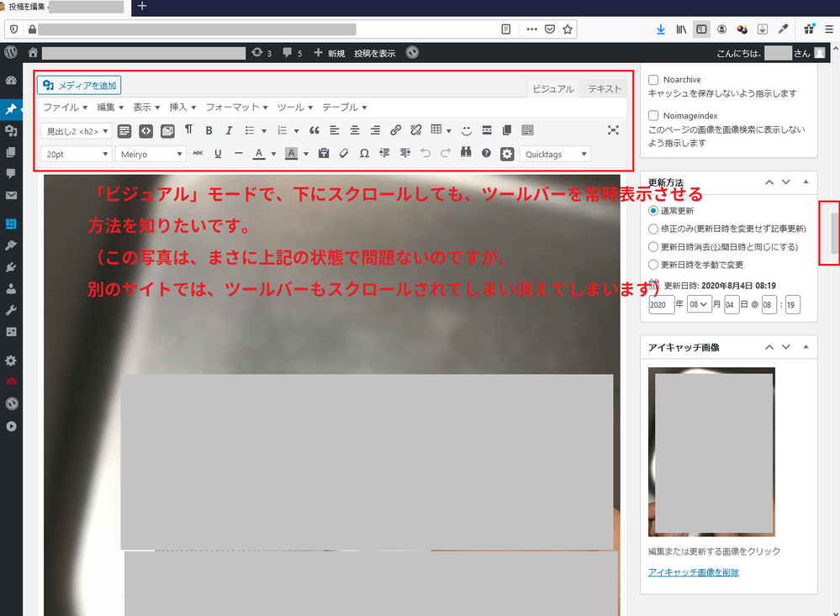The image size is (840, 616).
Task: Click the insert link icon
Action: 395,130
